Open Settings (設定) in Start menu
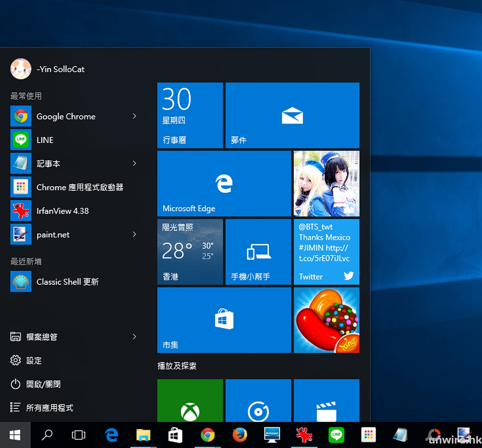 34,361
